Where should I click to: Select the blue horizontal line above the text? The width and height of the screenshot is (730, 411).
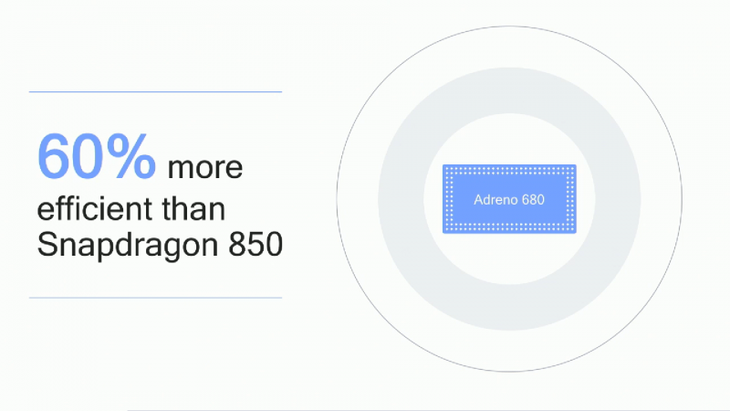[155, 92]
